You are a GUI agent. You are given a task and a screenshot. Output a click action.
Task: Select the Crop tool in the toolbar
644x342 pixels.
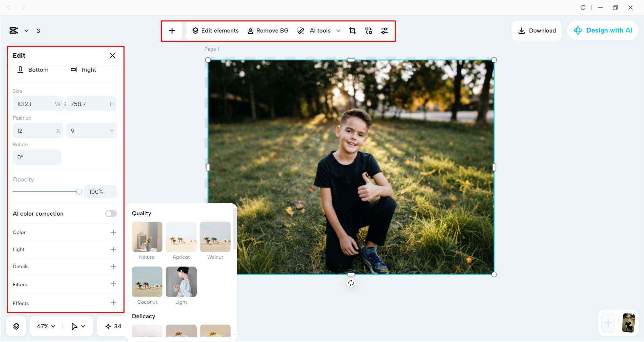coord(352,31)
